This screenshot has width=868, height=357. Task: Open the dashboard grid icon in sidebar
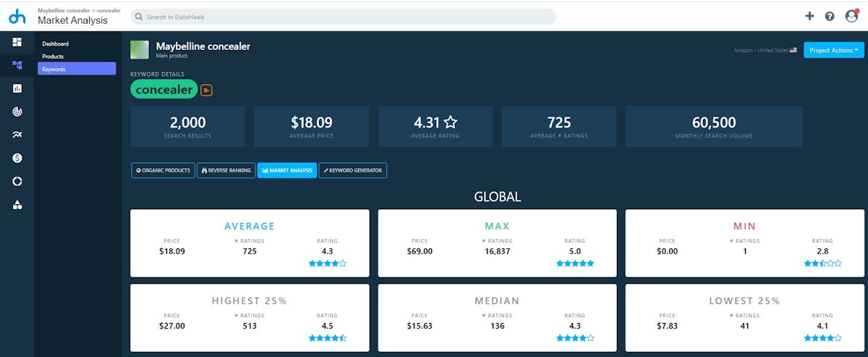click(17, 42)
